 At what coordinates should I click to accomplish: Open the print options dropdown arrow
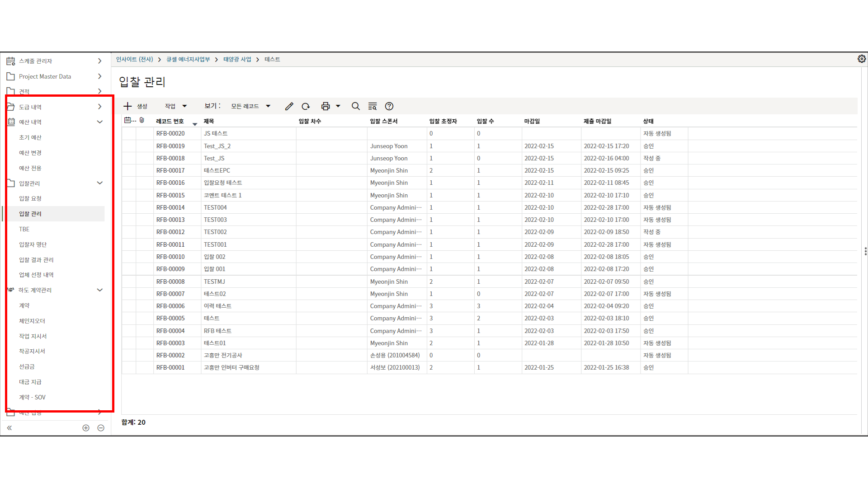pos(338,106)
